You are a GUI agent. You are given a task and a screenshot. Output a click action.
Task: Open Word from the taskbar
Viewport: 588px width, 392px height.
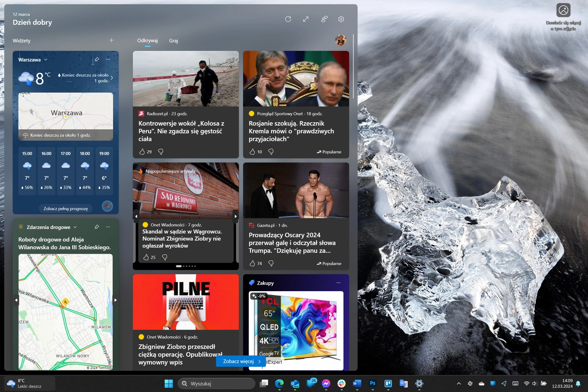(x=357, y=383)
